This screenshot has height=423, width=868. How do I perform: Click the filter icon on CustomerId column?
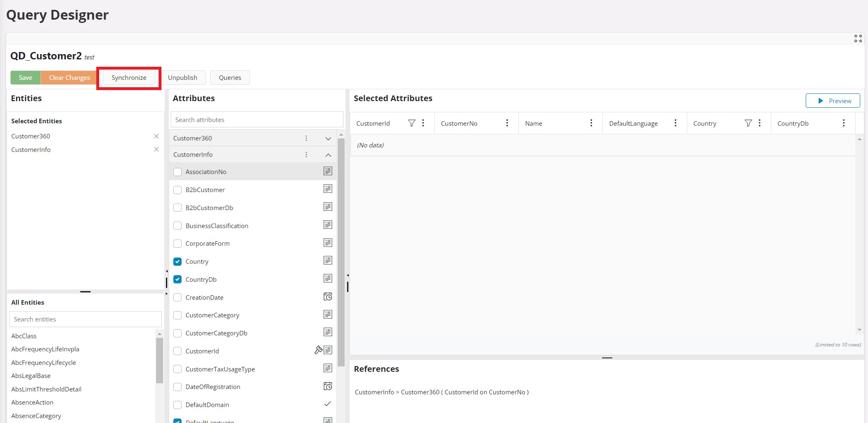411,123
